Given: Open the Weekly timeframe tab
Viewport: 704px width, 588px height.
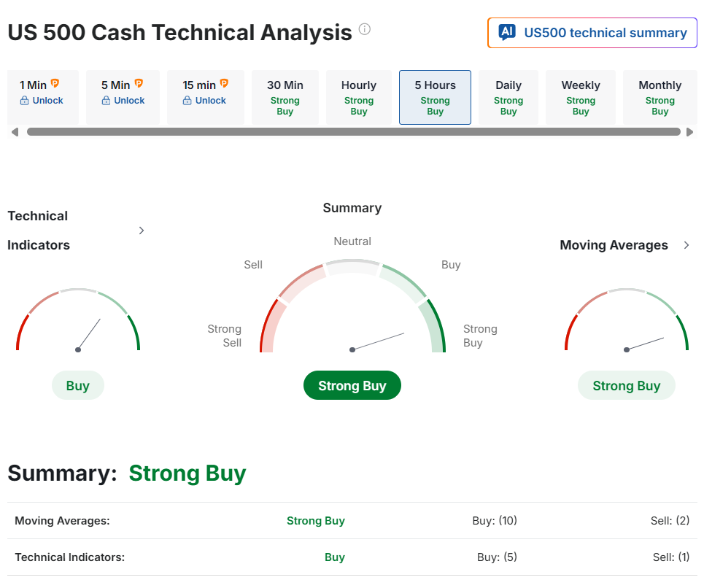Looking at the screenshot, I should pyautogui.click(x=581, y=97).
